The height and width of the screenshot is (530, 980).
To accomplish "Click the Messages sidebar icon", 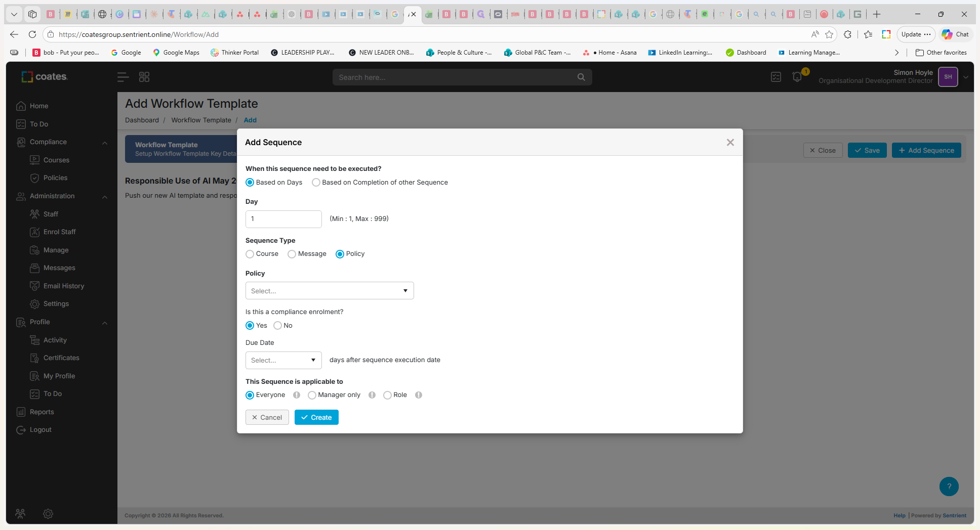I will click(x=34, y=268).
